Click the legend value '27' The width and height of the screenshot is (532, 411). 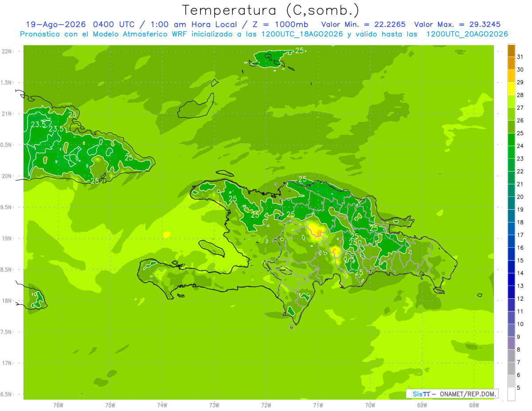pos(520,108)
